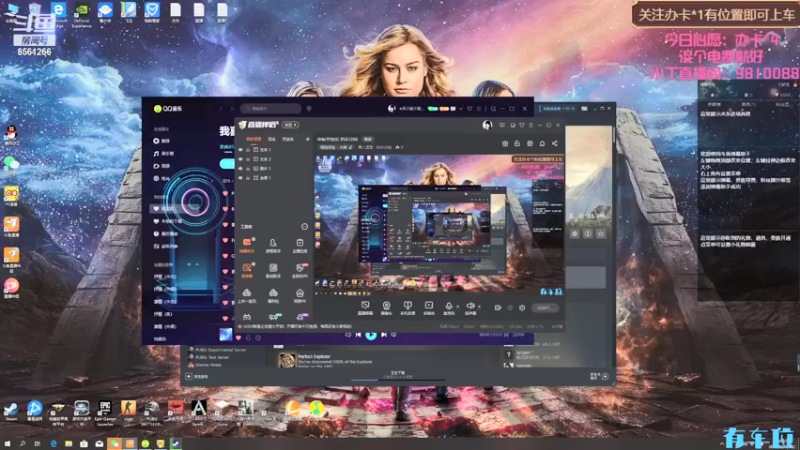This screenshot has height=450, width=800.
Task: Open streaming app user avatar
Action: coord(487,125)
